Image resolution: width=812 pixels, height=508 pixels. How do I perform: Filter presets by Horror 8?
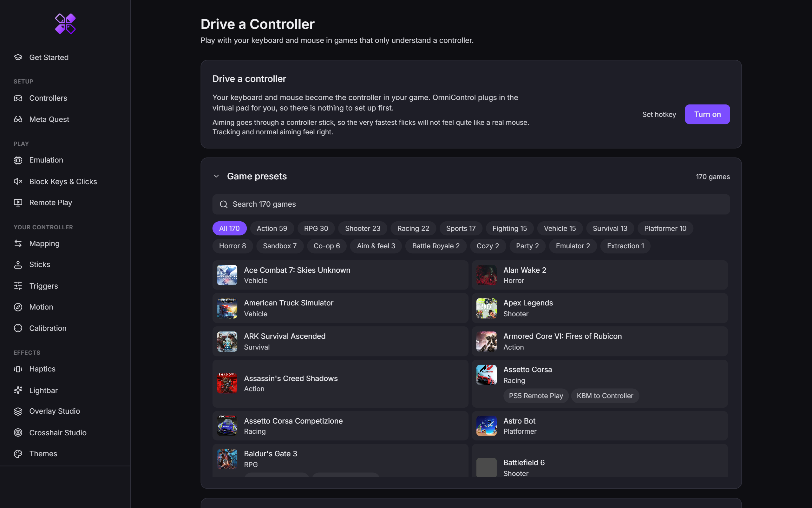pyautogui.click(x=232, y=246)
